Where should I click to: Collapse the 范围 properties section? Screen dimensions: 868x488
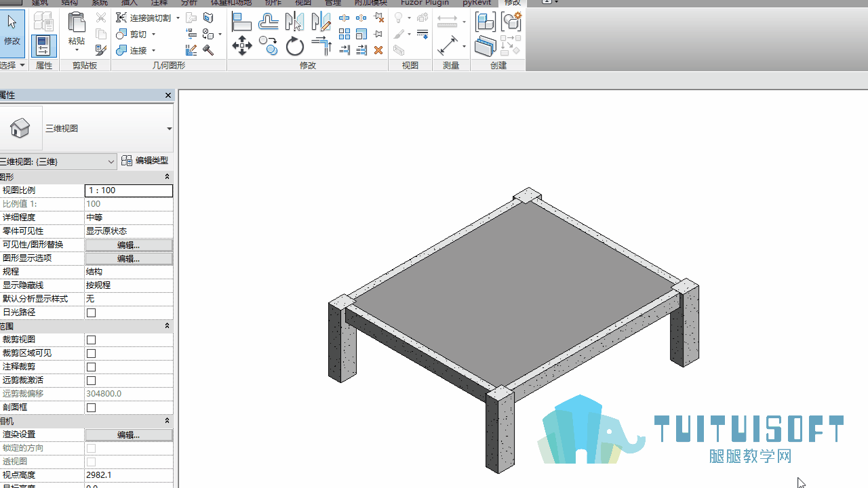pos(167,326)
